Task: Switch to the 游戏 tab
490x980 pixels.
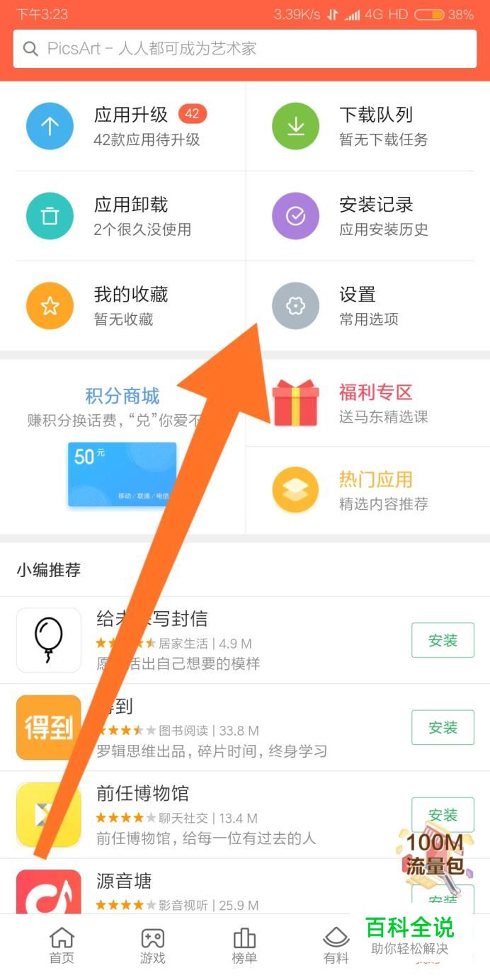Action: 152,946
